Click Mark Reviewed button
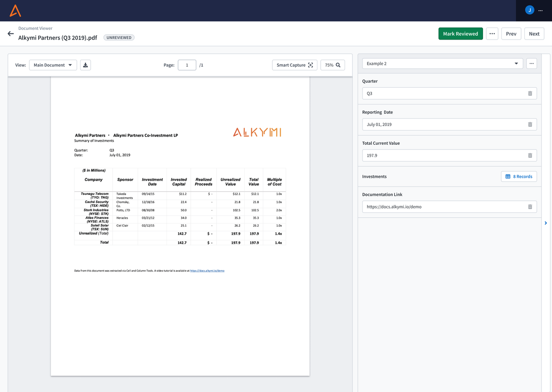 [460, 34]
